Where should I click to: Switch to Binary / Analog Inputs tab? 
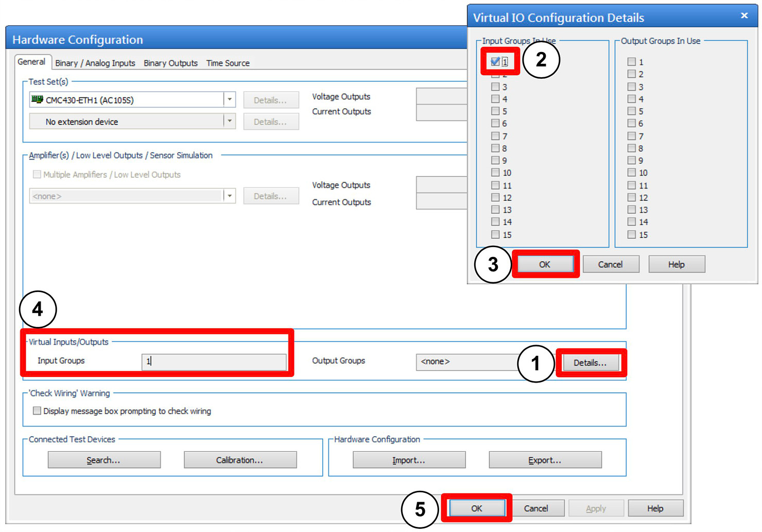tap(95, 63)
